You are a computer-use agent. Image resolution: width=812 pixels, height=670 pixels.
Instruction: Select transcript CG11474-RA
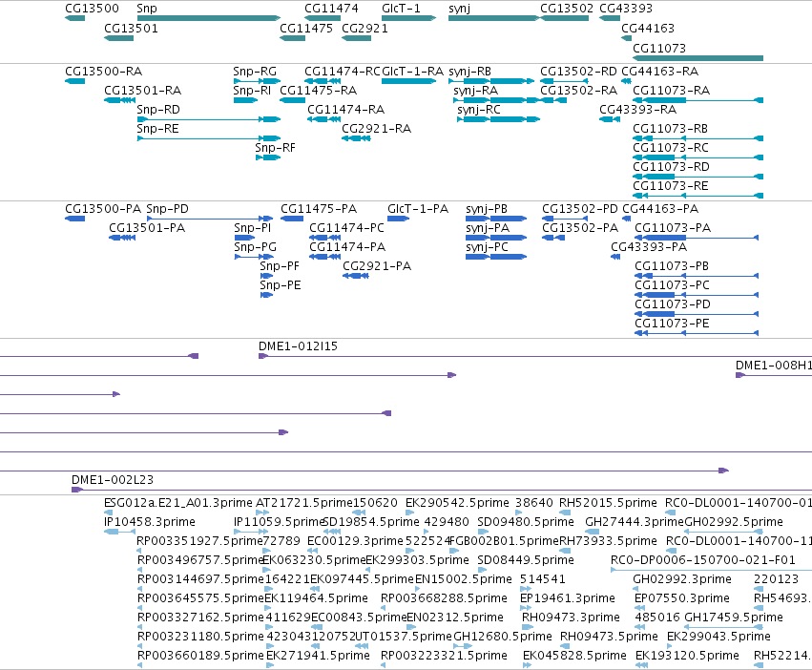[x=323, y=119]
